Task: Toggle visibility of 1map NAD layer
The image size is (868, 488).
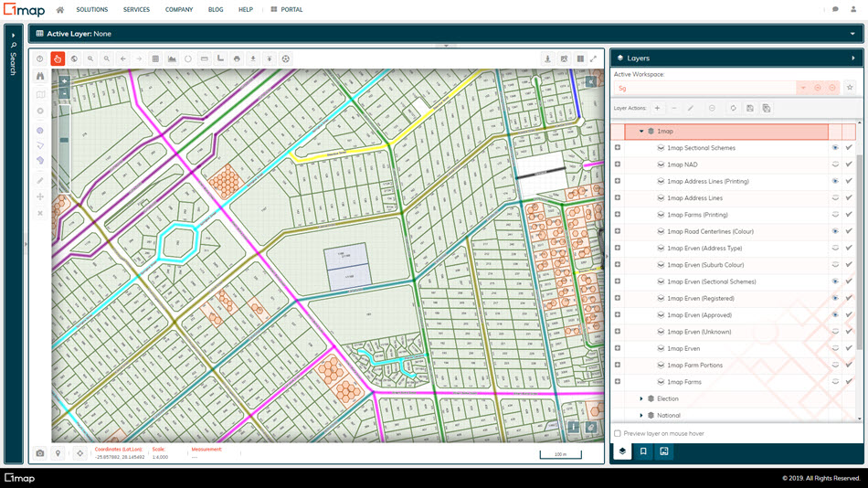Action: click(835, 164)
